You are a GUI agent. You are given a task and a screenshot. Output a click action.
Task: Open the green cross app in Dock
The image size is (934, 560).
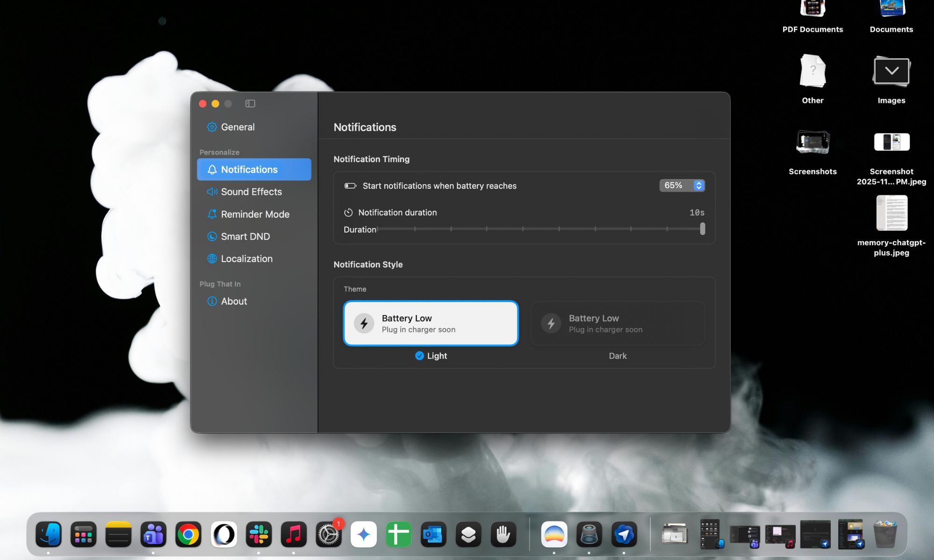tap(398, 534)
